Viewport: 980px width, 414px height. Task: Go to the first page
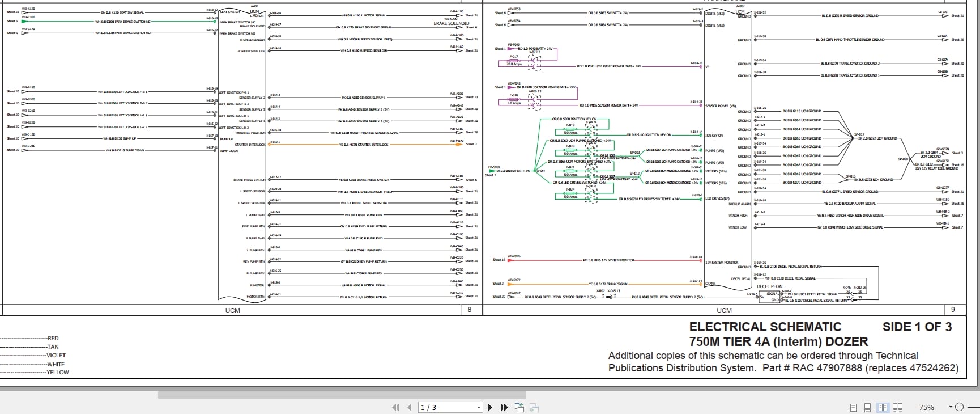(x=395, y=407)
